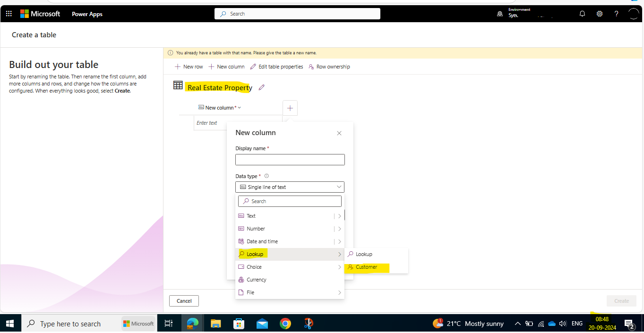Click the plus button to add column
The height and width of the screenshot is (333, 644).
(290, 108)
